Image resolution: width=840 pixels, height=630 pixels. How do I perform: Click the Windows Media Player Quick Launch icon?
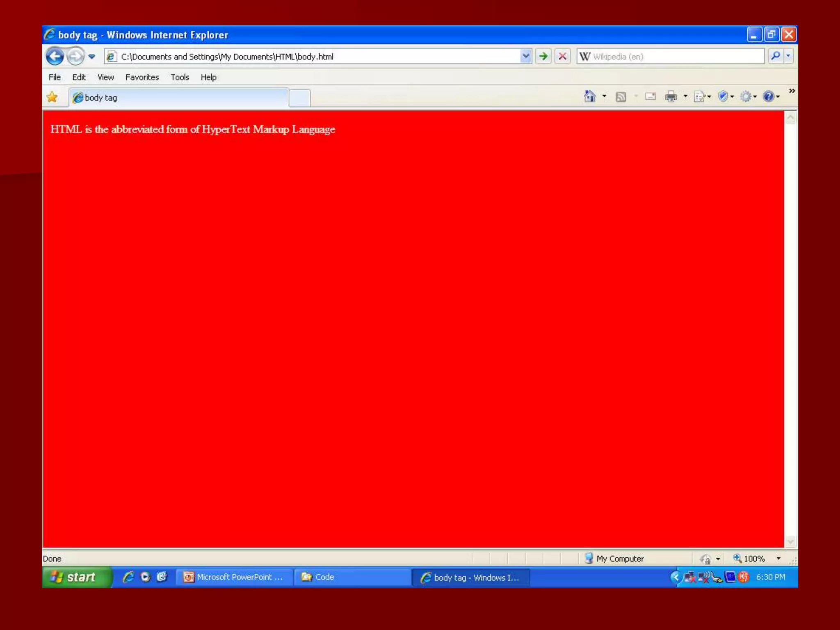(145, 577)
